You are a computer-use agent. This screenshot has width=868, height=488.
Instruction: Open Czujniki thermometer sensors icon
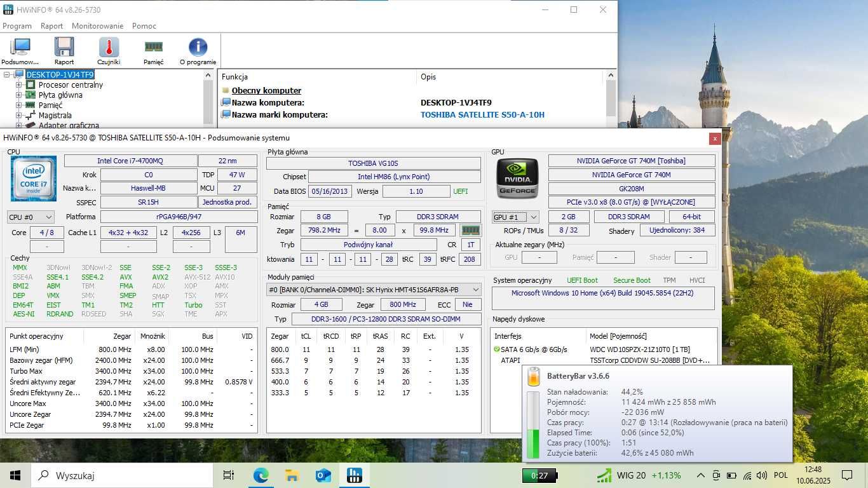[109, 51]
